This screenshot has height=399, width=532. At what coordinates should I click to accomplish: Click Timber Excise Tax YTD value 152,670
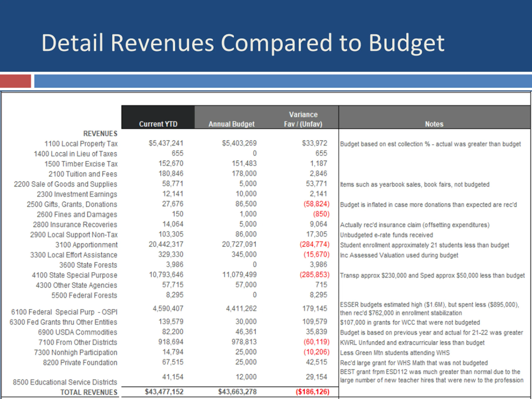(171, 164)
